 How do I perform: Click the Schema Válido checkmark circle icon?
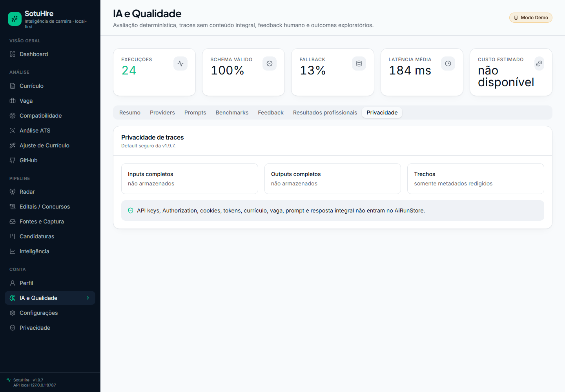pos(270,64)
